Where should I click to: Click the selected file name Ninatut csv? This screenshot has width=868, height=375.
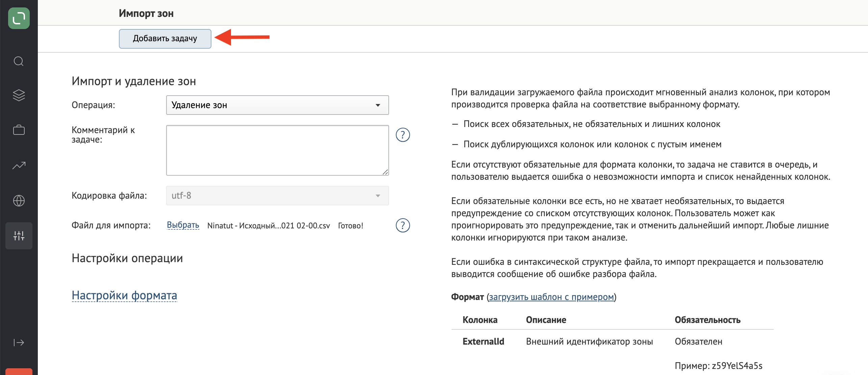click(269, 226)
